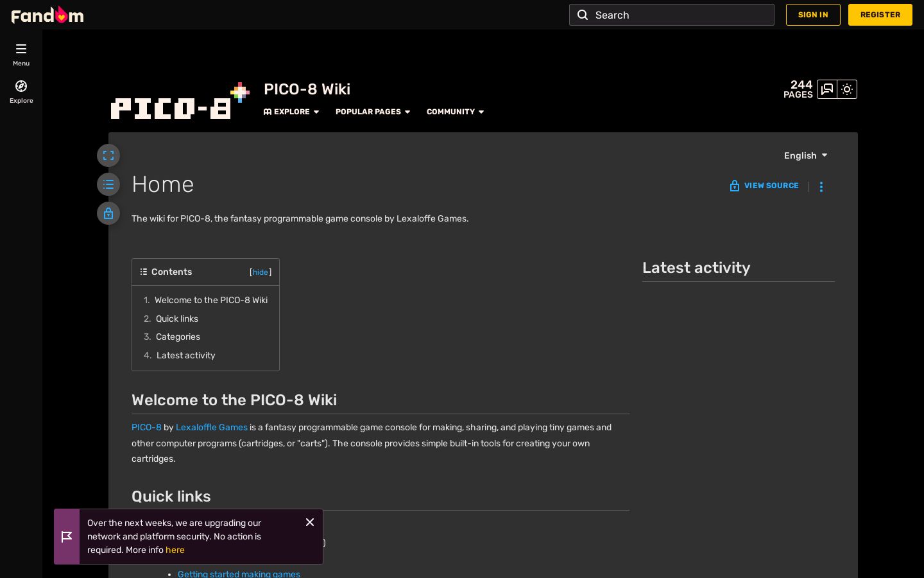Screen dimensions: 924x578
Task: Expand the EXPLORE dropdown menu
Action: 291,112
